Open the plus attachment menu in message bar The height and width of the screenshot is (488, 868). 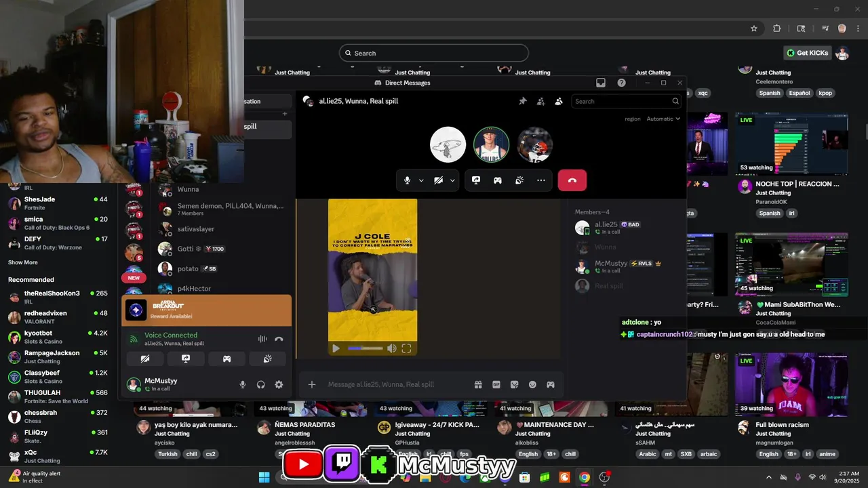tap(312, 384)
